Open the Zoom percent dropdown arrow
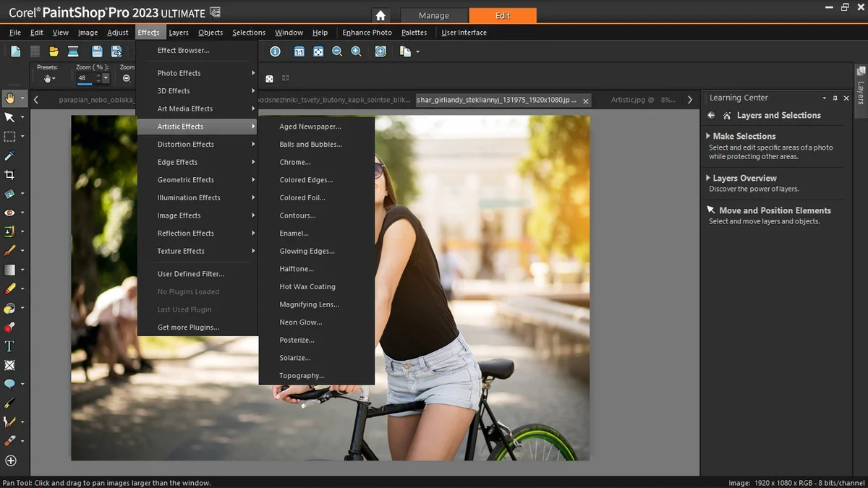This screenshot has height=488, width=868. (106, 78)
